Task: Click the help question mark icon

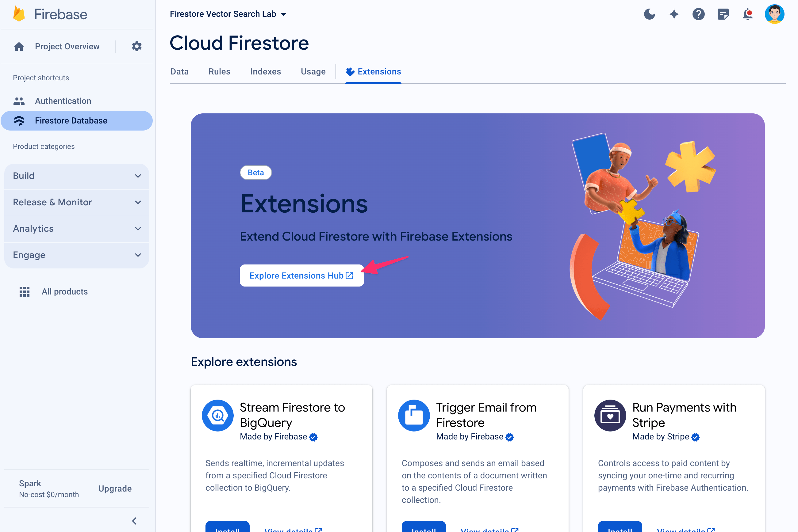Action: click(x=698, y=14)
